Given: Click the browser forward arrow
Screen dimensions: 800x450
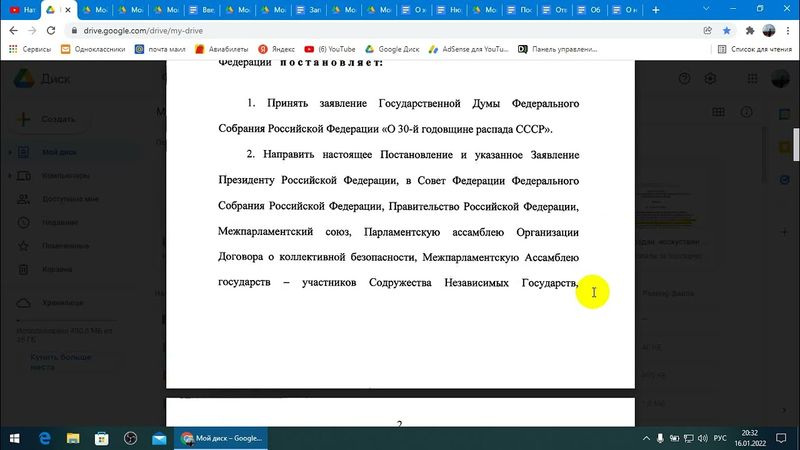Looking at the screenshot, I should pos(32,31).
